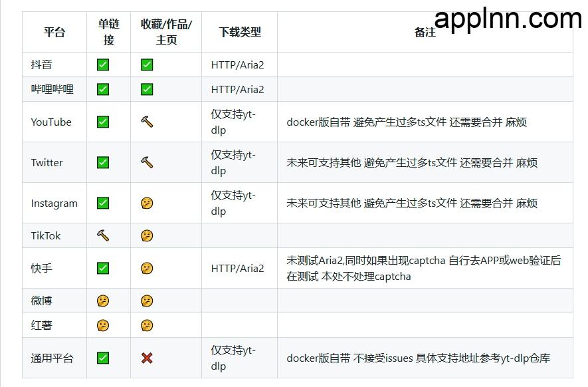Click HTTP/Aria2 in the 快手 row
The height and width of the screenshot is (387, 588).
[237, 269]
